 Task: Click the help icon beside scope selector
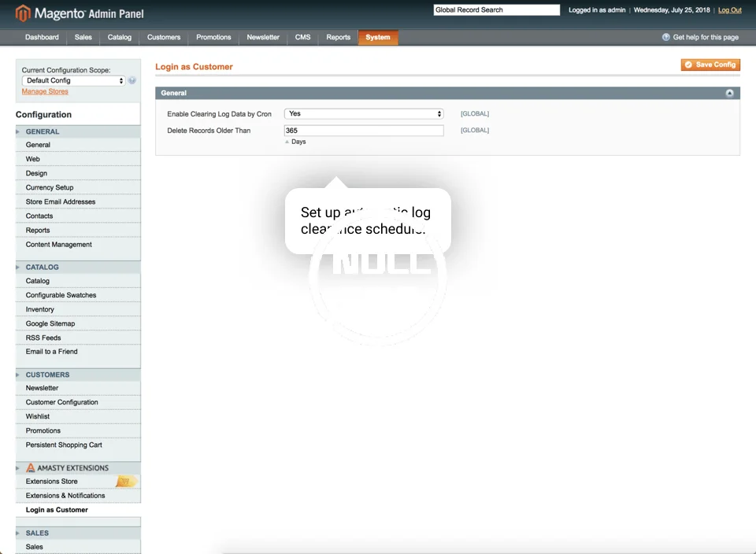pyautogui.click(x=132, y=80)
